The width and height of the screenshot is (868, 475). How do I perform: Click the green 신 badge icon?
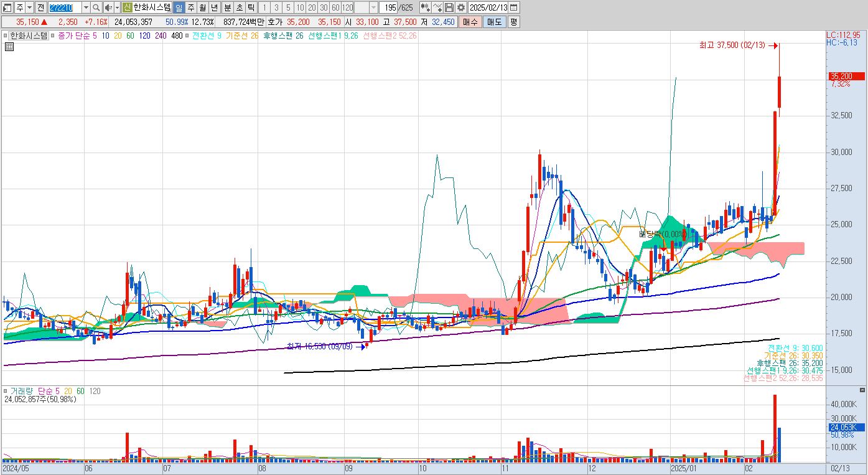[x=127, y=7]
